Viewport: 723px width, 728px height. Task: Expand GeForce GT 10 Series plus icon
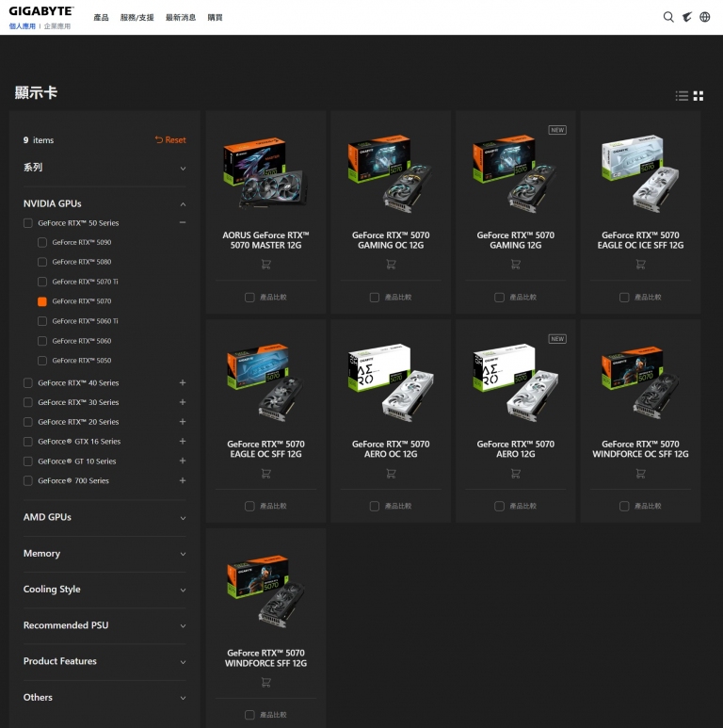(x=183, y=461)
